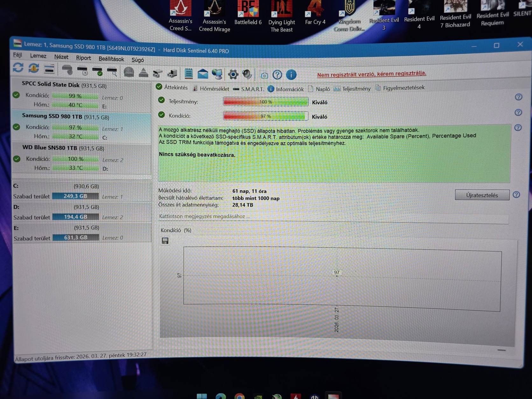Select the SPCC Solid State Disk entry
The height and width of the screenshot is (399, 532).
(81, 95)
